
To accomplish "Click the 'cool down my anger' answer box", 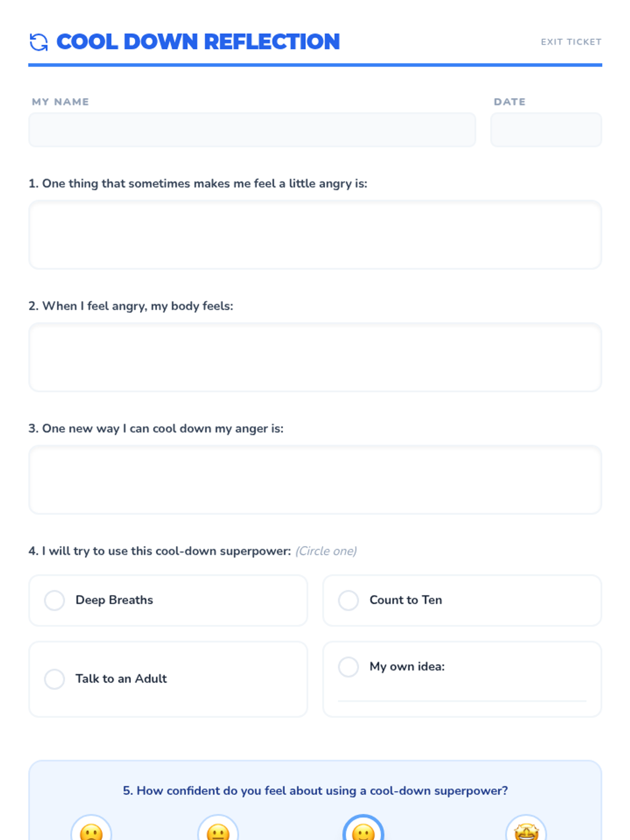I will point(315,479).
